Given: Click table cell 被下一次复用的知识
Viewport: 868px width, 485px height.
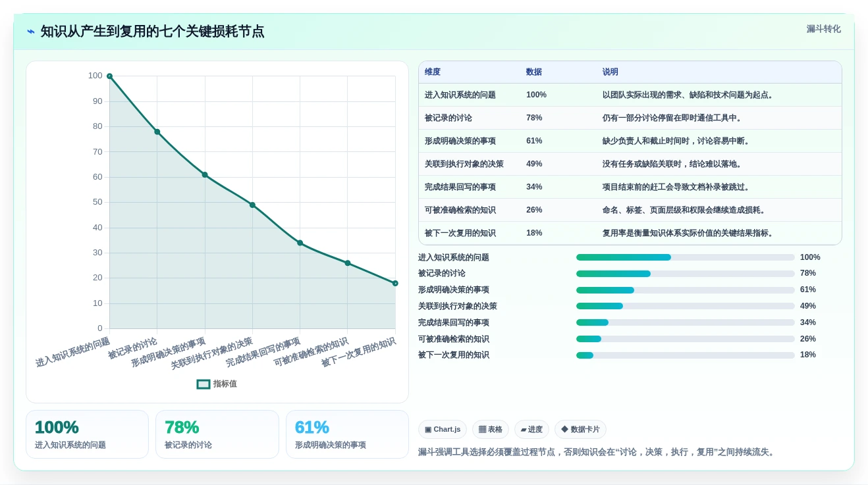Looking at the screenshot, I should click(460, 233).
